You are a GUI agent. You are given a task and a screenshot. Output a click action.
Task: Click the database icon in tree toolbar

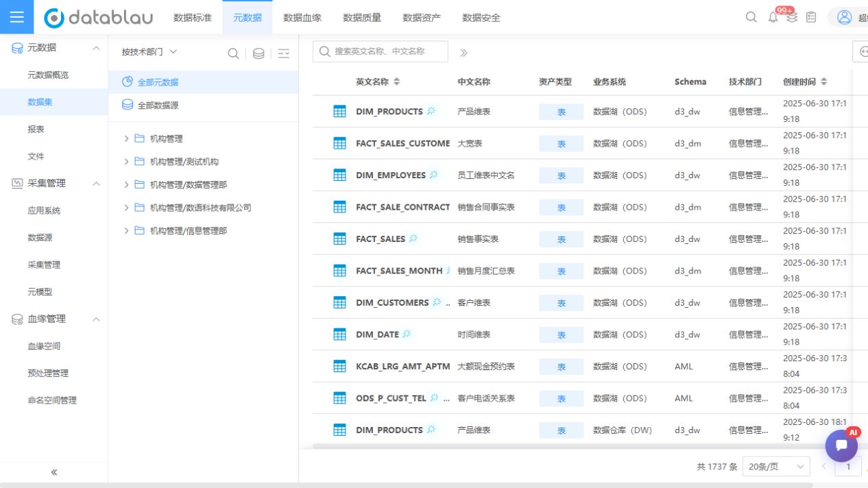(258, 53)
